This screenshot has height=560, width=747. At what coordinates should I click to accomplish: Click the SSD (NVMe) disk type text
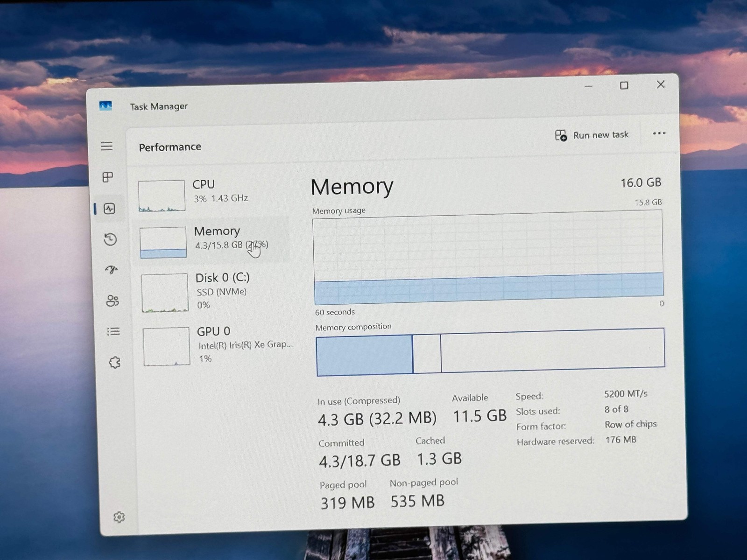(x=221, y=292)
